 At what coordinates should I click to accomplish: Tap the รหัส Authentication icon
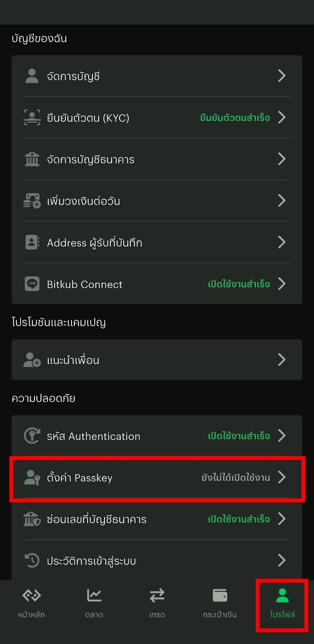point(32,436)
